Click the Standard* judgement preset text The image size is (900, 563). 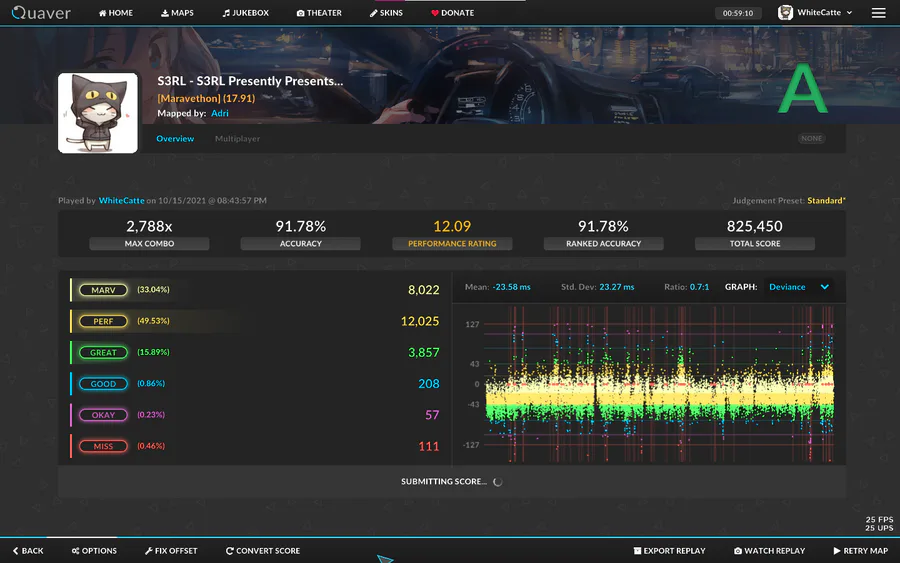click(x=827, y=200)
